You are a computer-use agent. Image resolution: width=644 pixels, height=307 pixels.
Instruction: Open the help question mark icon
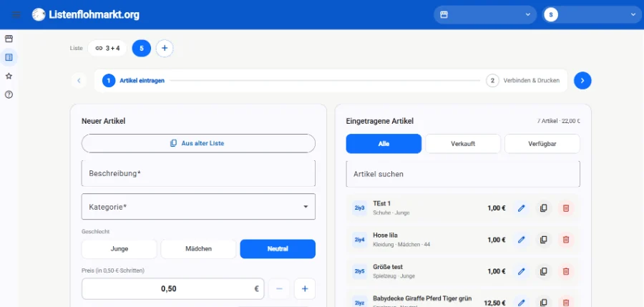[9, 94]
